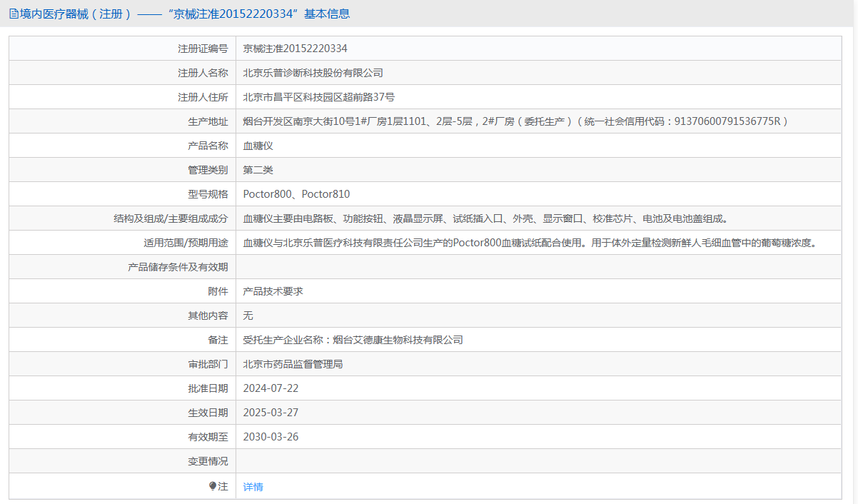This screenshot has height=504, width=858.
Task: Click the 注册证编号 row label
Action: point(203,49)
